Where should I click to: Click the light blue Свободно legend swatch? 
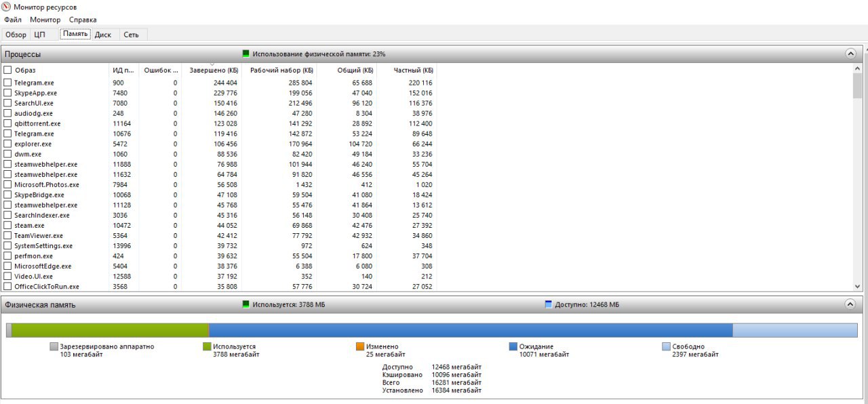666,346
